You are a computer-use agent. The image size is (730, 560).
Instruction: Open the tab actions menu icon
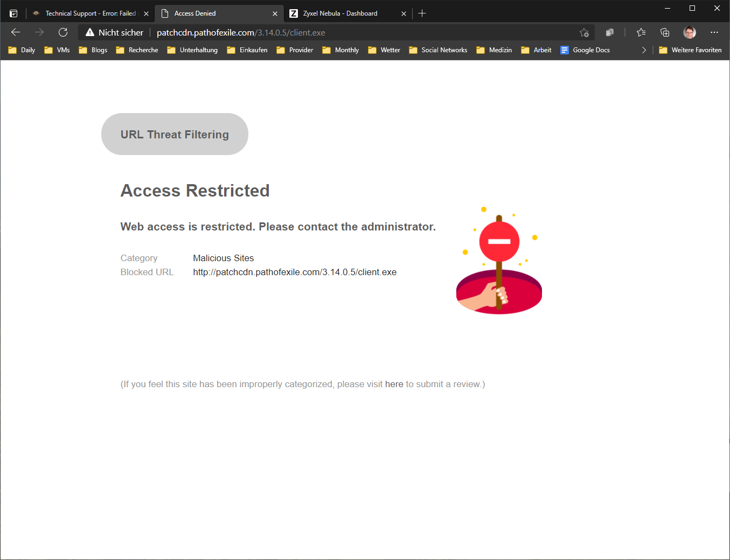pyautogui.click(x=13, y=13)
